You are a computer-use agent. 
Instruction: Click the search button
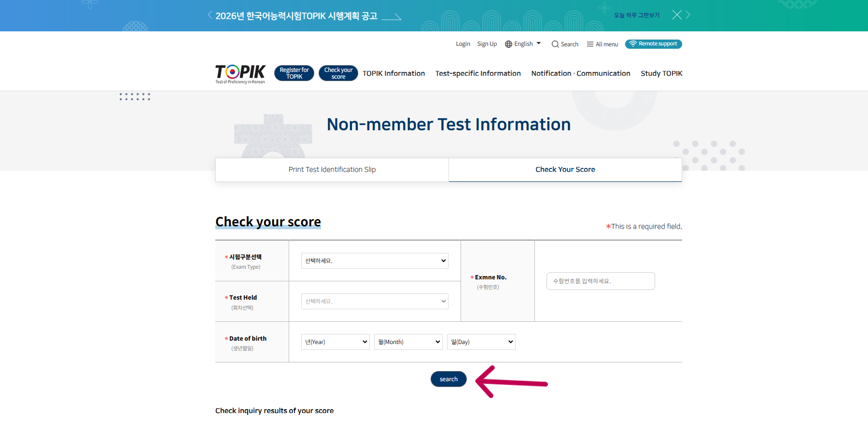click(x=448, y=379)
